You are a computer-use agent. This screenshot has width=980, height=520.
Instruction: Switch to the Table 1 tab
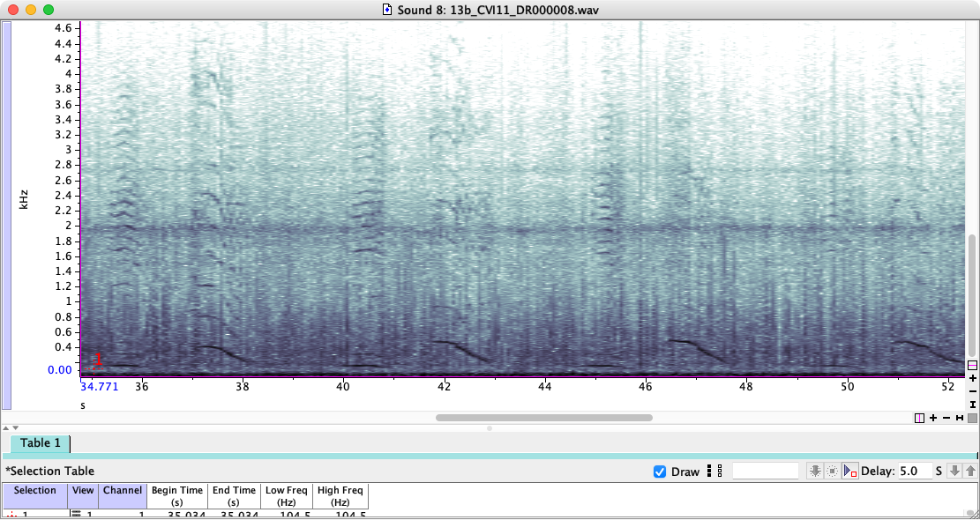click(41, 443)
